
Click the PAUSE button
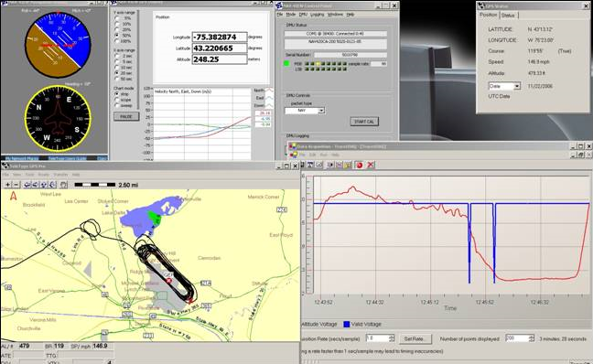click(126, 116)
